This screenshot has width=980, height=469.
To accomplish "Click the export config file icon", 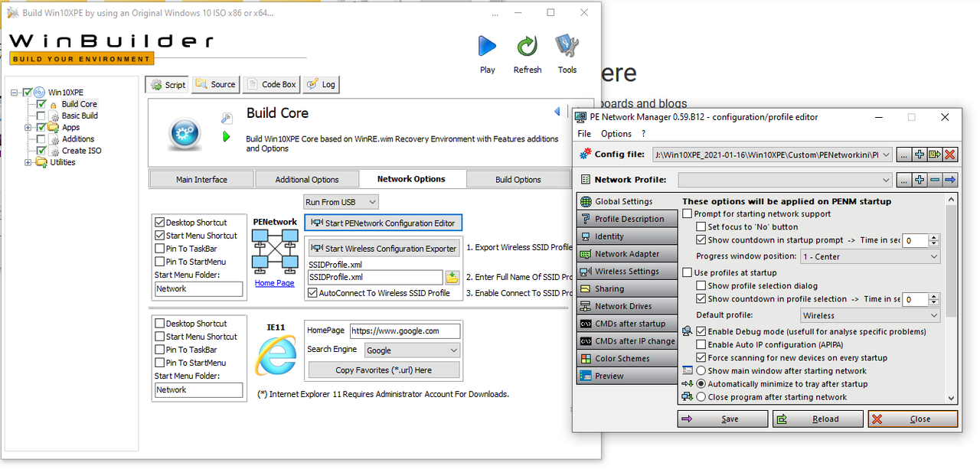I will pyautogui.click(x=935, y=155).
